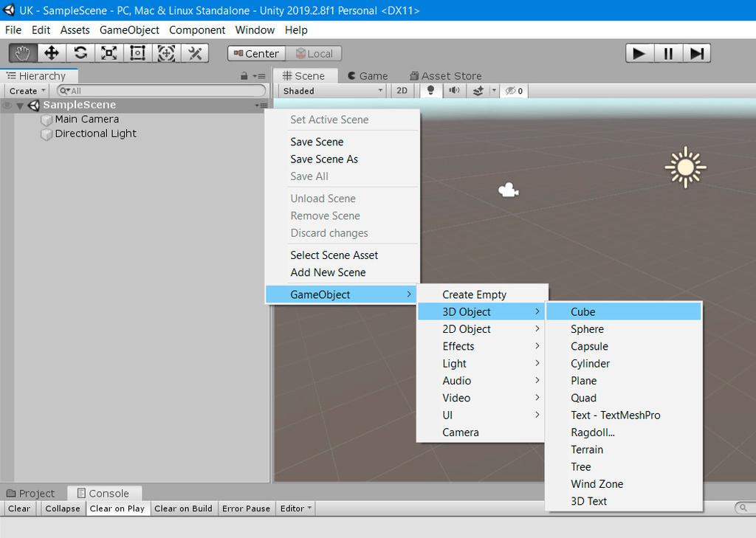The image size is (756, 538).
Task: Create a Sphere 3D object
Action: (623, 329)
